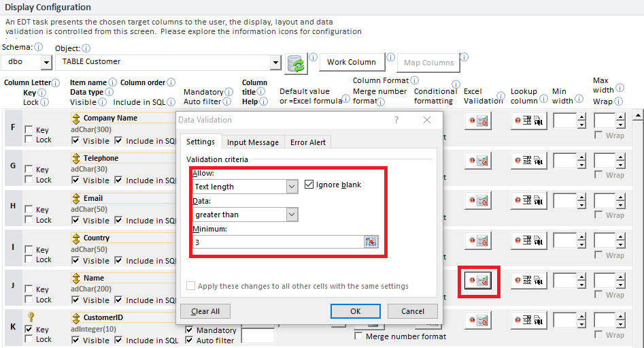Screen dimensions: 644x348
Task: Decrease Min width spinner for Name row
Action: 581,285
